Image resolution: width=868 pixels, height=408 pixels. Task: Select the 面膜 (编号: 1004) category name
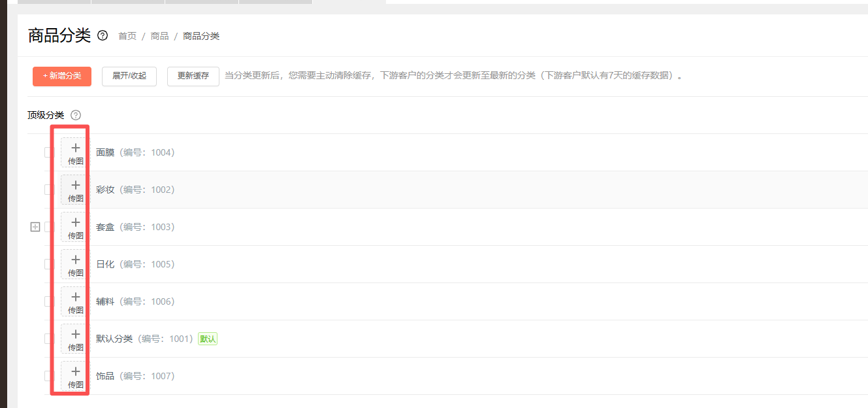(x=135, y=152)
